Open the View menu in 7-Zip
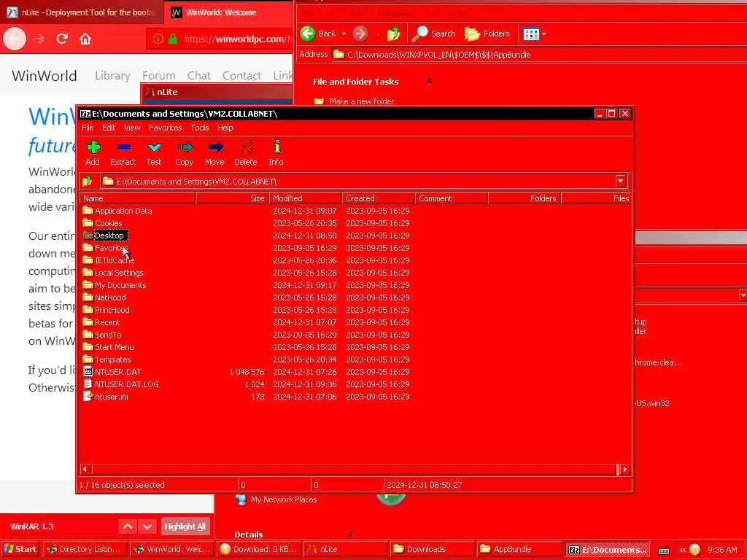The height and width of the screenshot is (560, 747). tap(132, 128)
